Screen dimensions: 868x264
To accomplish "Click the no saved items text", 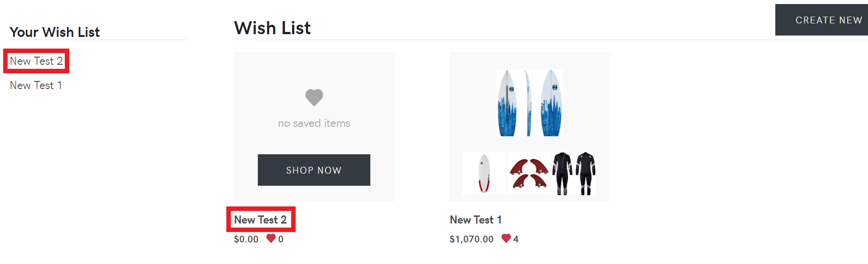I will pyautogui.click(x=314, y=123).
